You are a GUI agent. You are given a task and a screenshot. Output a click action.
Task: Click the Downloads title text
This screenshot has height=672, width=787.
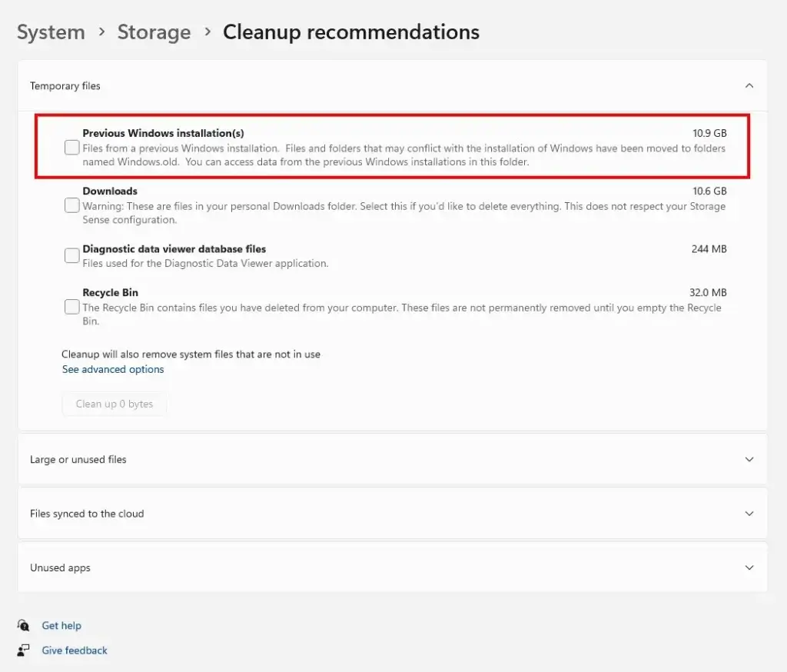coord(110,191)
